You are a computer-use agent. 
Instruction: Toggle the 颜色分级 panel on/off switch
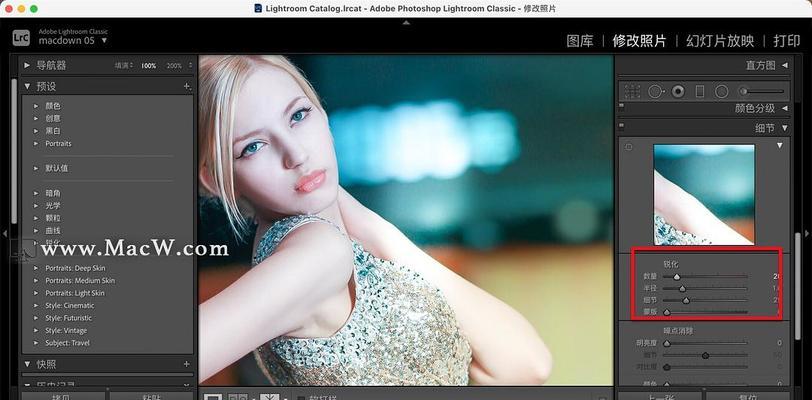[x=621, y=106]
